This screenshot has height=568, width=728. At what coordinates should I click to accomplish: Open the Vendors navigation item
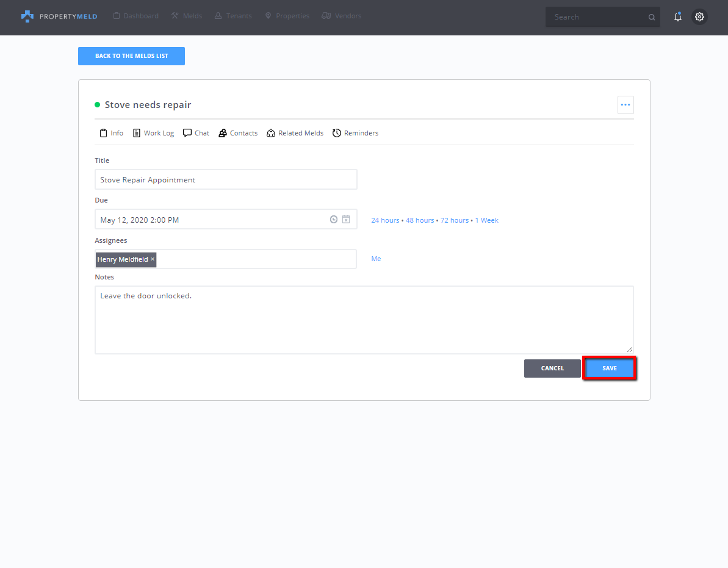point(342,16)
